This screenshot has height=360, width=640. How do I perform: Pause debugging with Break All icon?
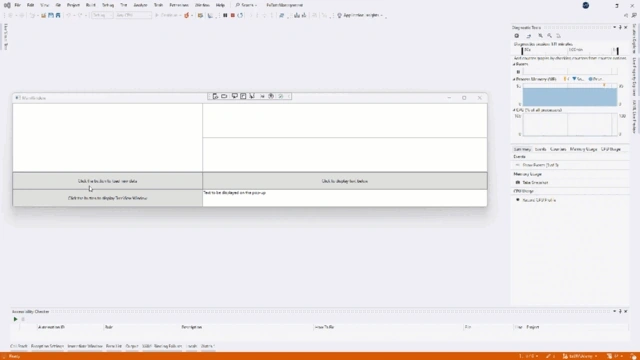coord(225,16)
